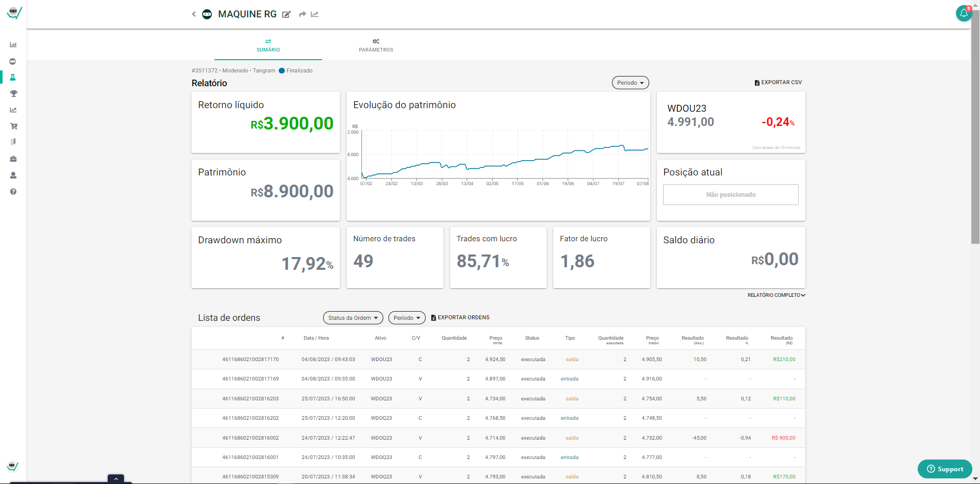Click order number 4611686021002816001

[250, 457]
